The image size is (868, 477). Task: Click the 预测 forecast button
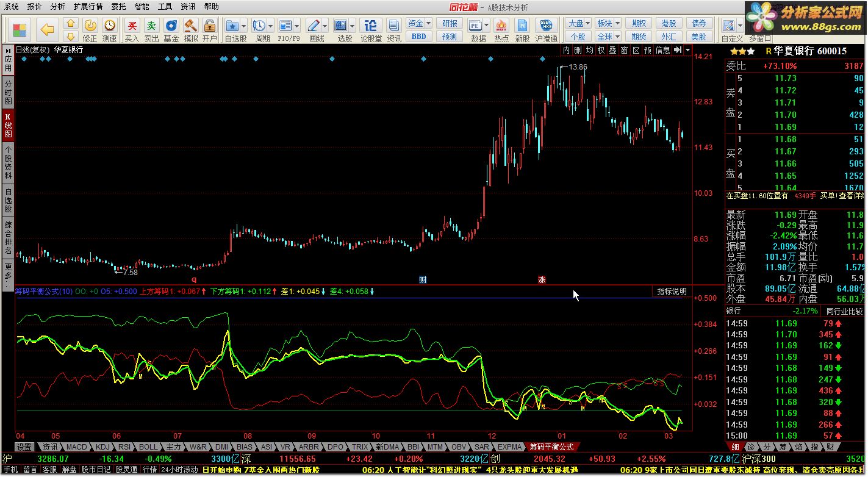(x=450, y=37)
